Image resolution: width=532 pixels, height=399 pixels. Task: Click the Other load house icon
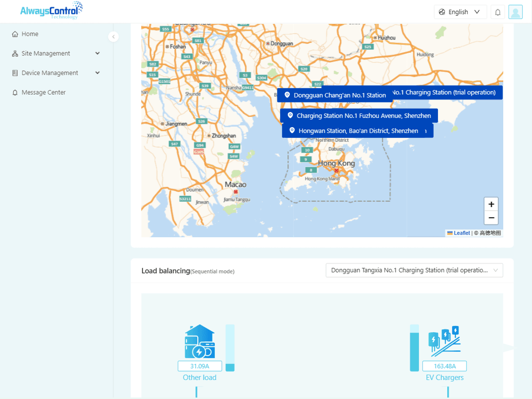(199, 341)
